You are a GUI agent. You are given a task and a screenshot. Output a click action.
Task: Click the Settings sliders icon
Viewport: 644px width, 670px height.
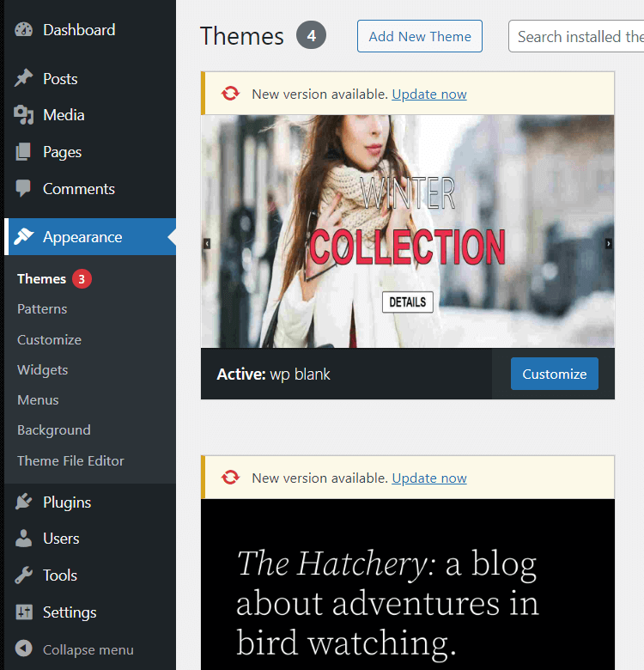click(24, 612)
